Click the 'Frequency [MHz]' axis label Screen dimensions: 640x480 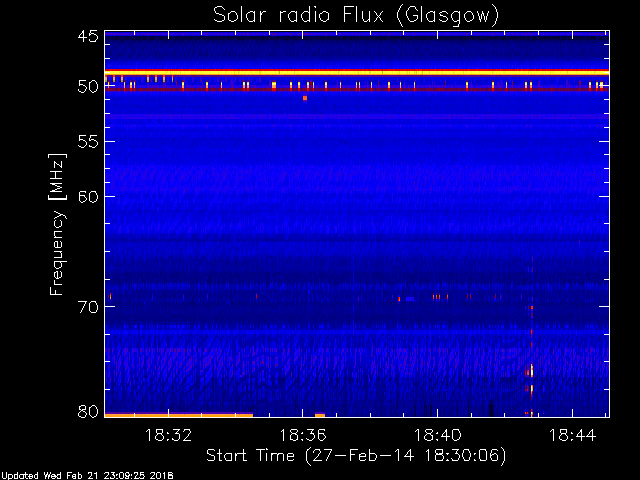pyautogui.click(x=57, y=224)
